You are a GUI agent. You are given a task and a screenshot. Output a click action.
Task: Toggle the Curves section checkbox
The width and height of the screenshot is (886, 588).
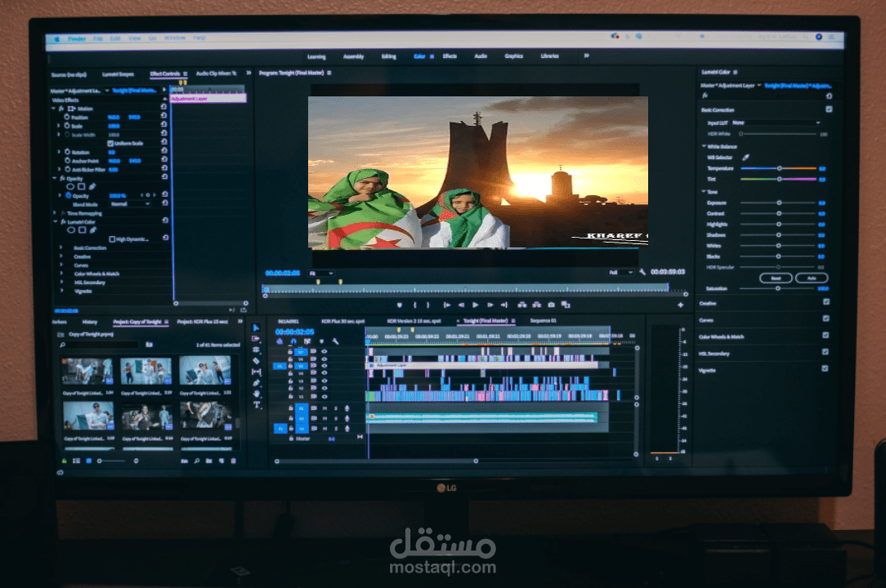coord(826,318)
